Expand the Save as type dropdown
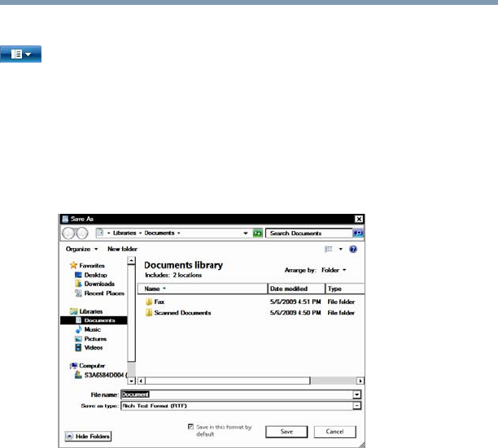Screen dimensions: 498x448 click(x=357, y=404)
